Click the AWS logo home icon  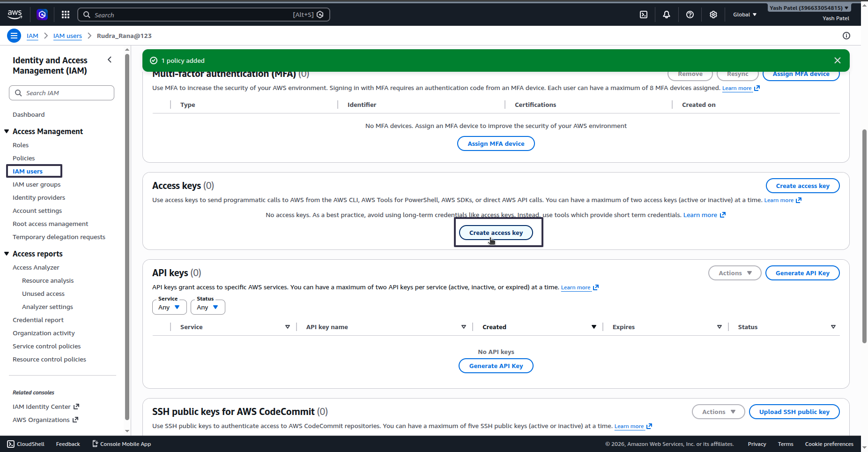click(x=15, y=15)
